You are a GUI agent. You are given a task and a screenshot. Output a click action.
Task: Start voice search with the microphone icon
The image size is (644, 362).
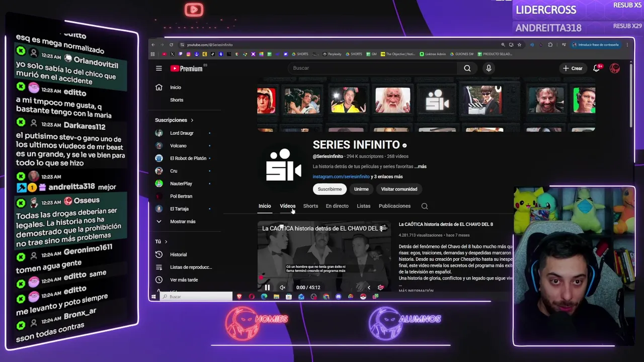(x=489, y=68)
